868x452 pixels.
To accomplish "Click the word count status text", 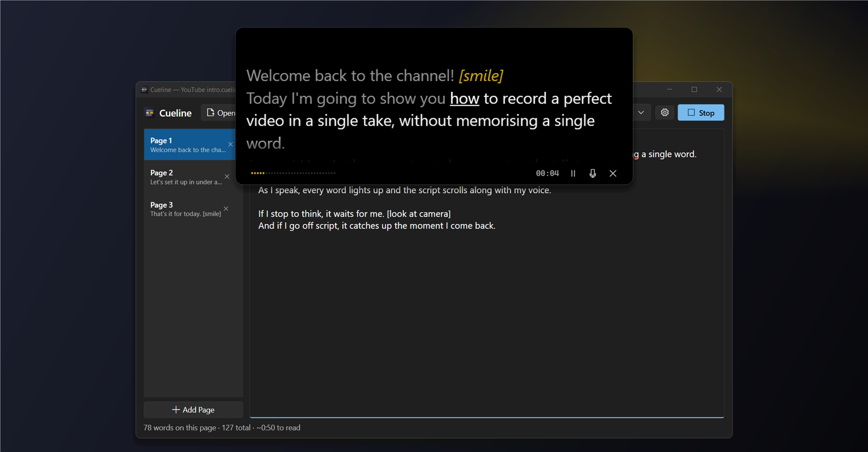I will pos(222,428).
